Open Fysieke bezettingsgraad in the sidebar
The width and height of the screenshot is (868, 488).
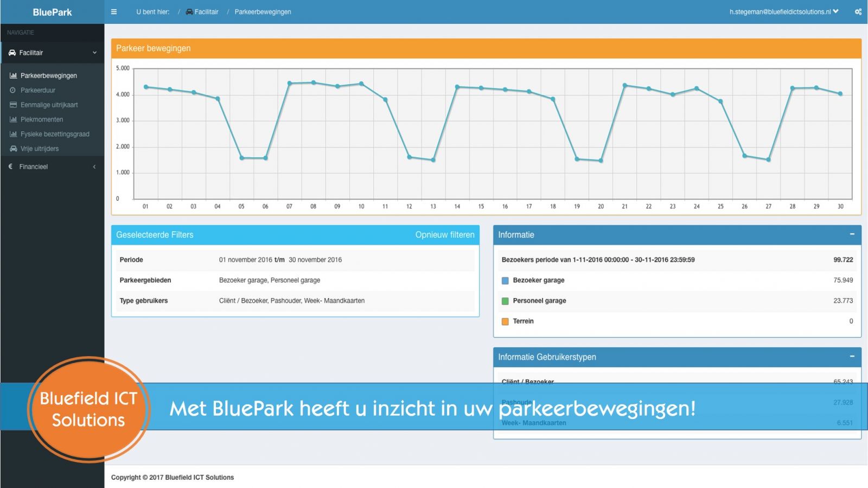click(x=55, y=134)
